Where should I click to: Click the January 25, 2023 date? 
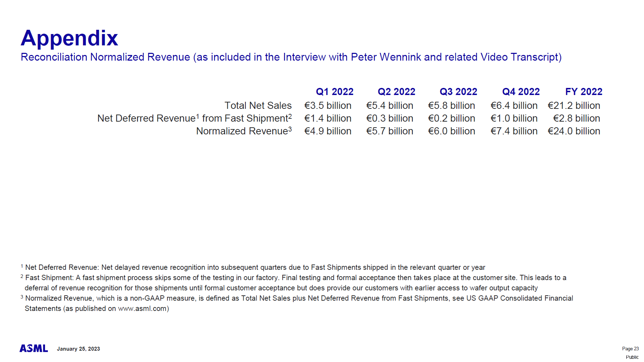tap(78, 349)
